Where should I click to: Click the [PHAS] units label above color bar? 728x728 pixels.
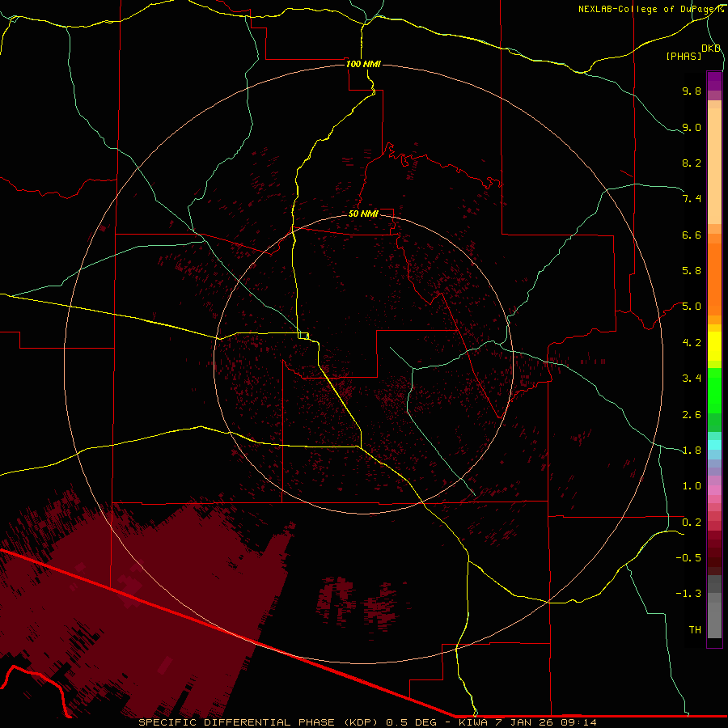point(684,56)
